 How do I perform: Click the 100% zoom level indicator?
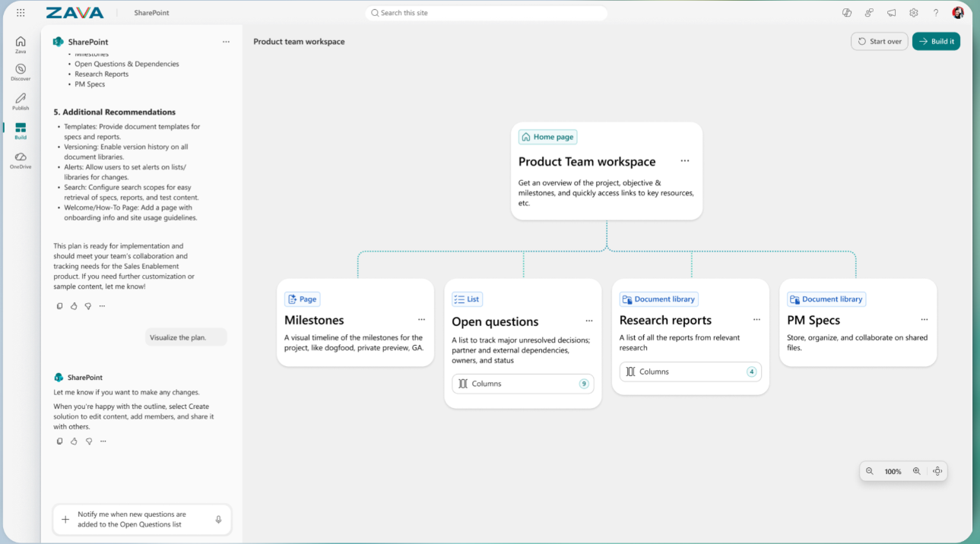(x=893, y=472)
